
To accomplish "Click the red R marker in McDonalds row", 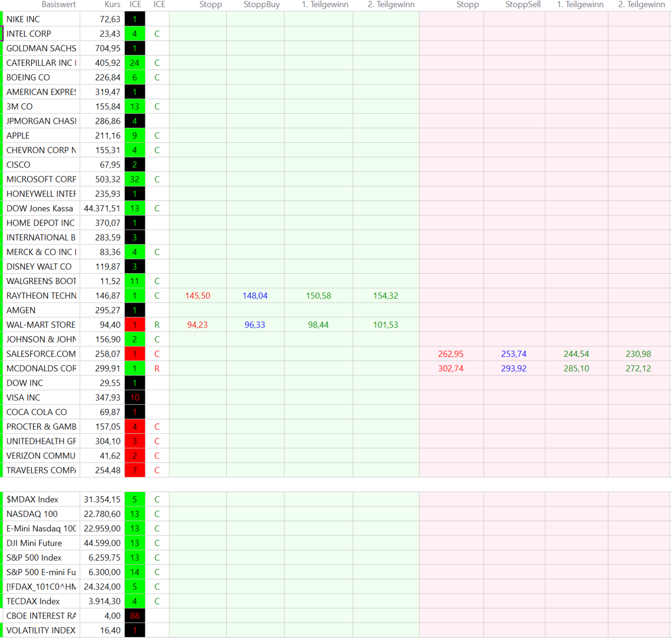I will (157, 368).
